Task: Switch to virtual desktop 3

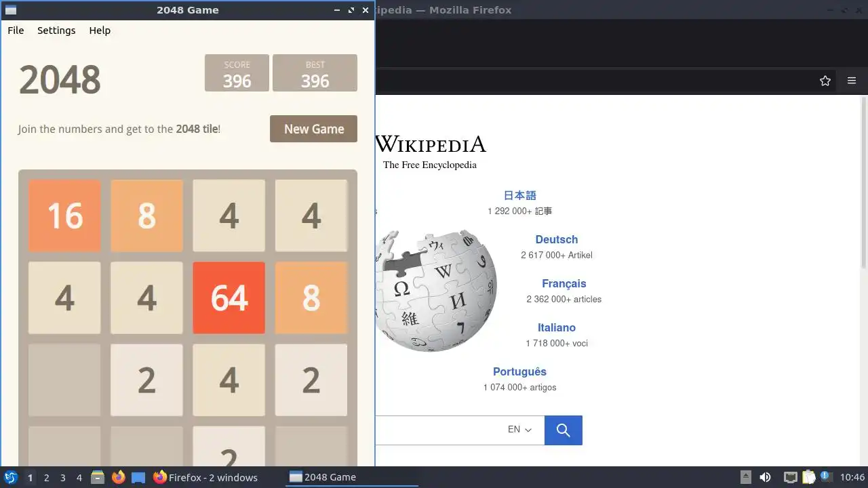Action: [63, 478]
